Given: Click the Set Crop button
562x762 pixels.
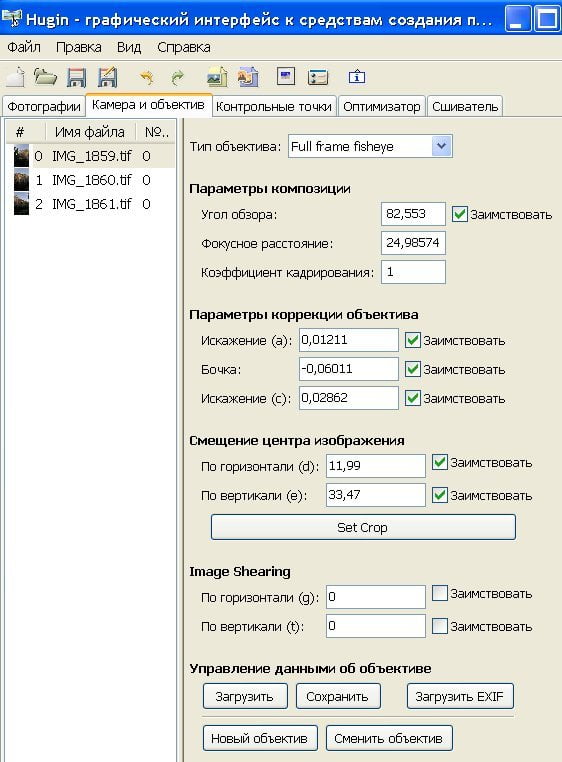Looking at the screenshot, I should pos(363,527).
